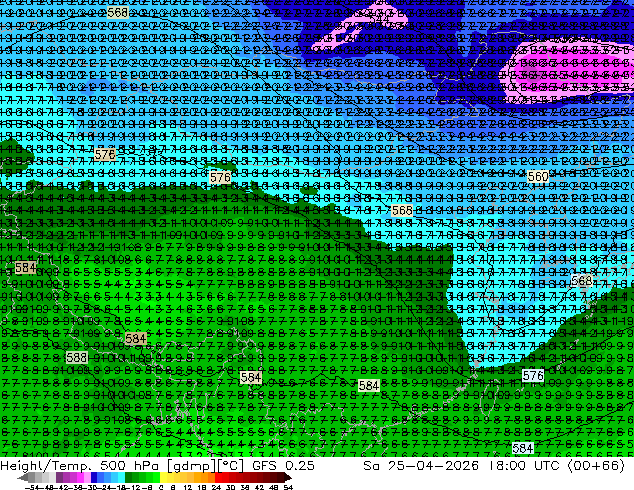This screenshot has width=634, height=490.
Task: Click the 588 contour height label
Action: click(76, 357)
